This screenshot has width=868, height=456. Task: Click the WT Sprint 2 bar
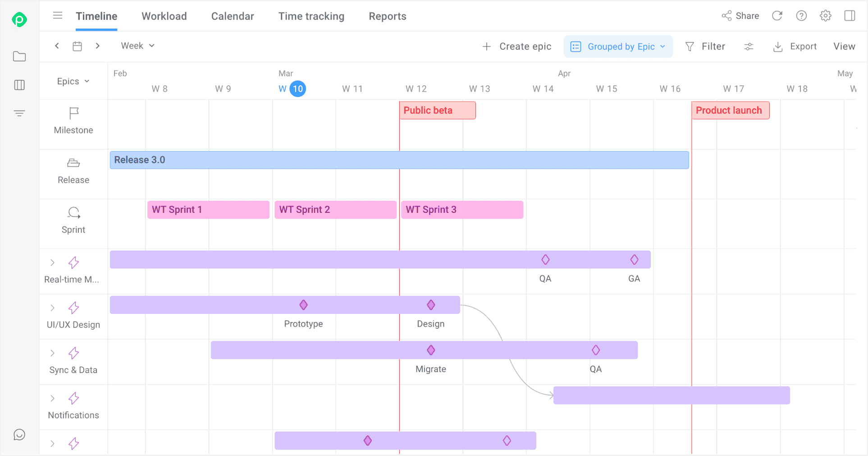tap(335, 210)
